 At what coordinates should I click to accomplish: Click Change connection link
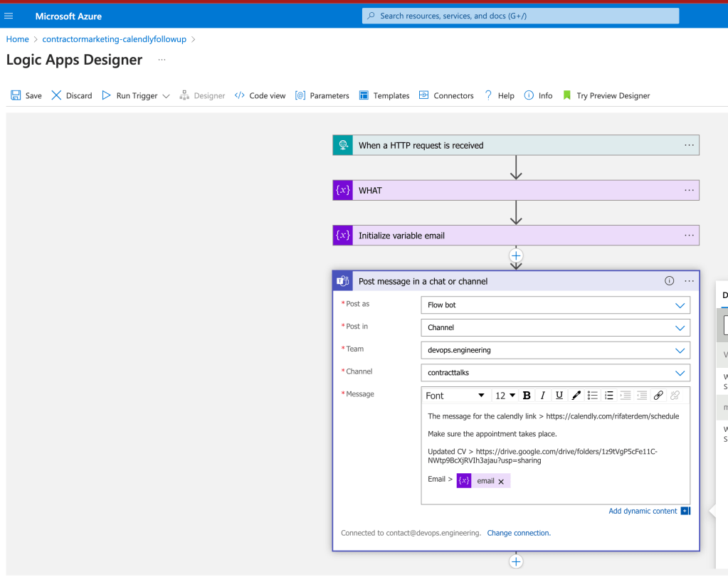click(x=519, y=533)
